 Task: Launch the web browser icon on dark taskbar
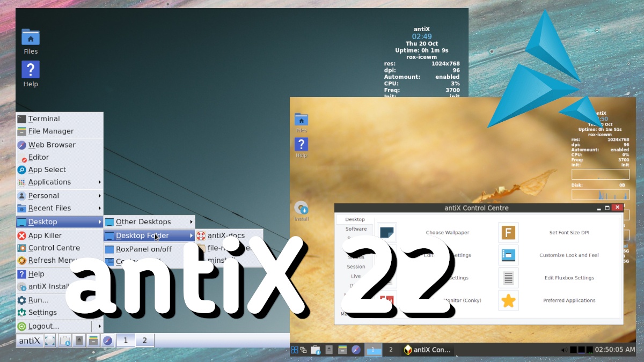356,350
